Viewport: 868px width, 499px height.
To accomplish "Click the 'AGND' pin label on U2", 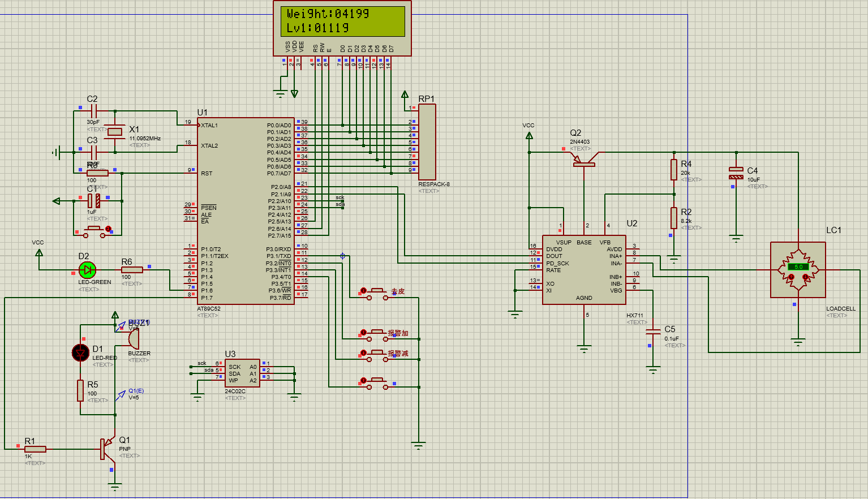I will pos(584,298).
